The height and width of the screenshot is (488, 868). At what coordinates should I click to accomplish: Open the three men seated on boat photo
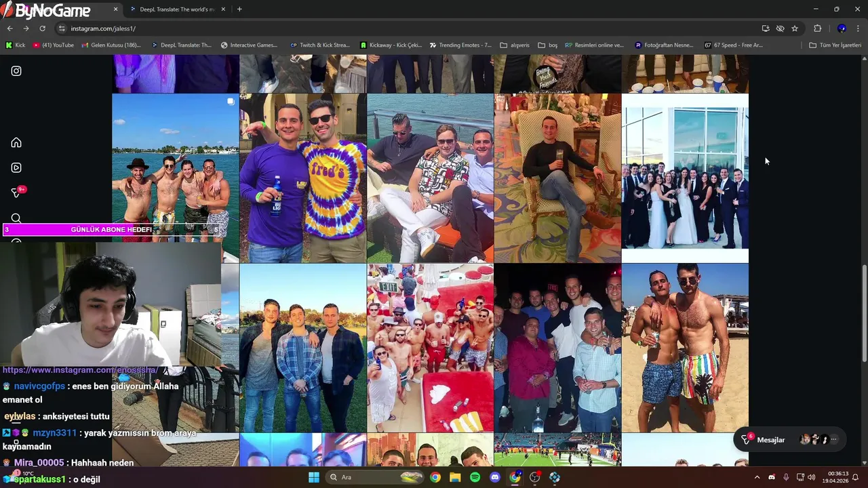[430, 178]
